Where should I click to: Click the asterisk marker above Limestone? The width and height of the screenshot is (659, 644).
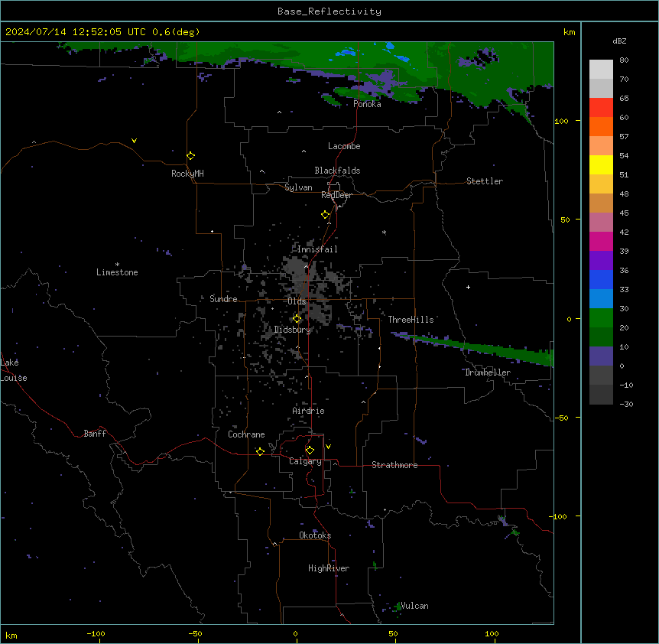click(117, 265)
